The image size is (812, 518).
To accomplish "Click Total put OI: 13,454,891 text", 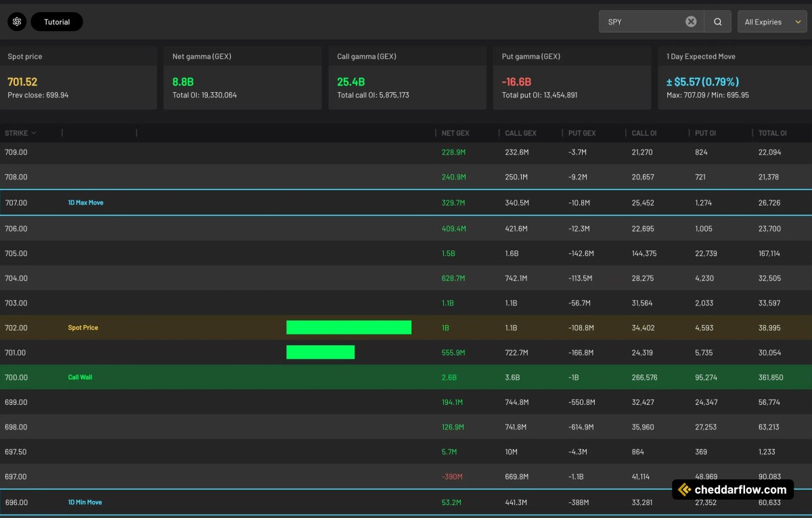I will click(539, 95).
